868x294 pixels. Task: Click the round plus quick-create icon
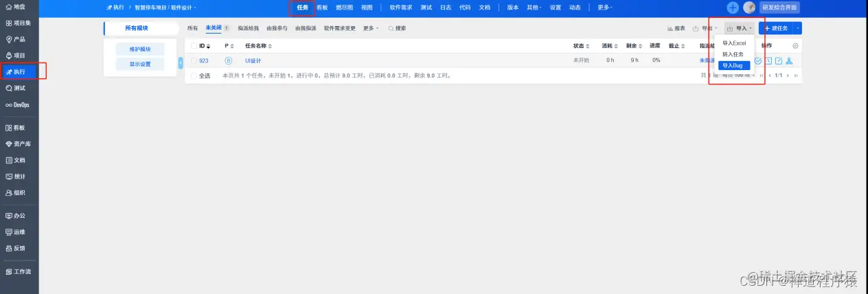tap(733, 8)
